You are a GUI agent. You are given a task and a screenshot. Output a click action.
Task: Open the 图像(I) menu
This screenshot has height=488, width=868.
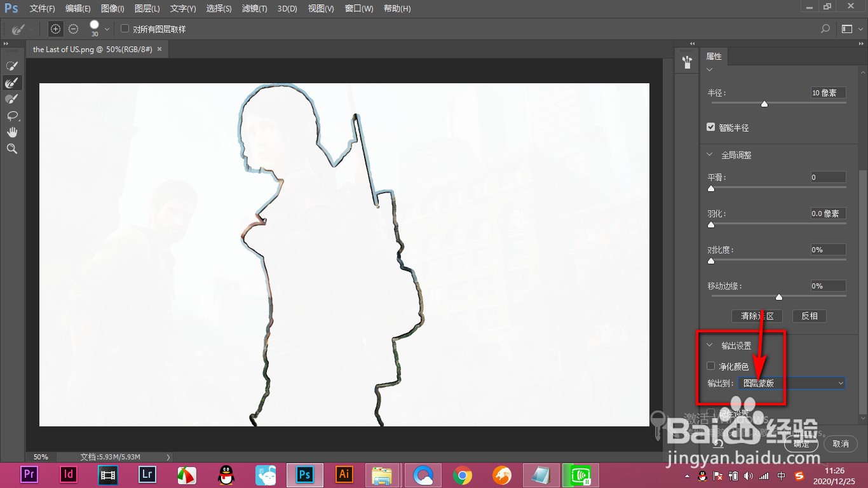(x=112, y=9)
